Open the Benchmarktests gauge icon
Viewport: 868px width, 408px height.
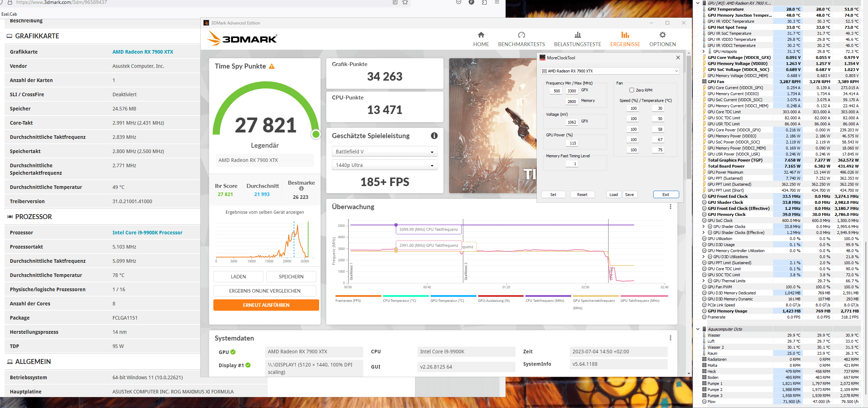coord(521,35)
